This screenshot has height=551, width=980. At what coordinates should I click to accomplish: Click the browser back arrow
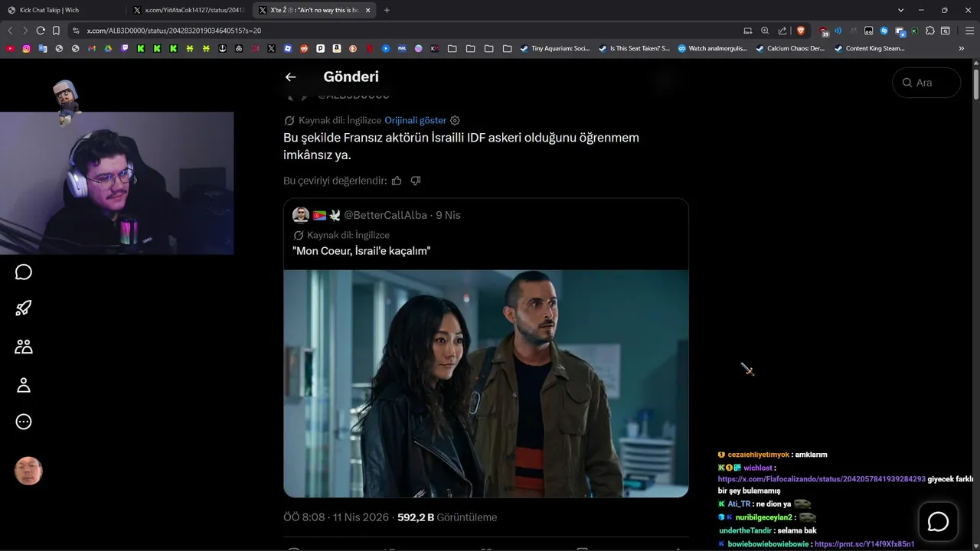click(10, 31)
